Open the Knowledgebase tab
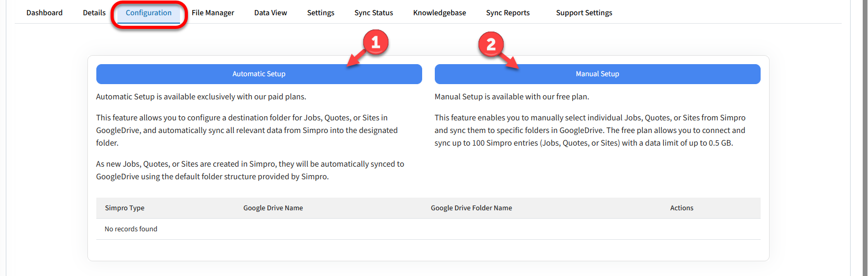The image size is (868, 276). pos(440,13)
